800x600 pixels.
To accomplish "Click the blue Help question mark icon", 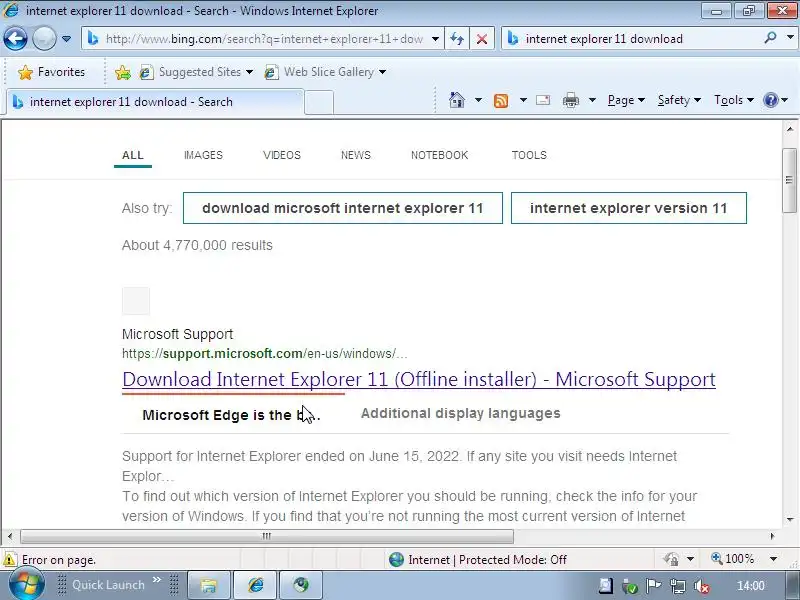I will tap(770, 100).
